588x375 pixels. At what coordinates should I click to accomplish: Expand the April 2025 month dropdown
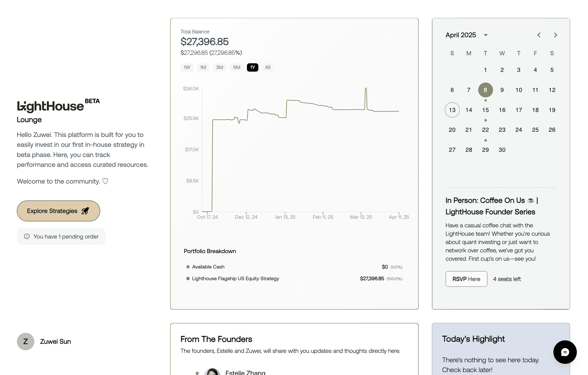pos(485,35)
